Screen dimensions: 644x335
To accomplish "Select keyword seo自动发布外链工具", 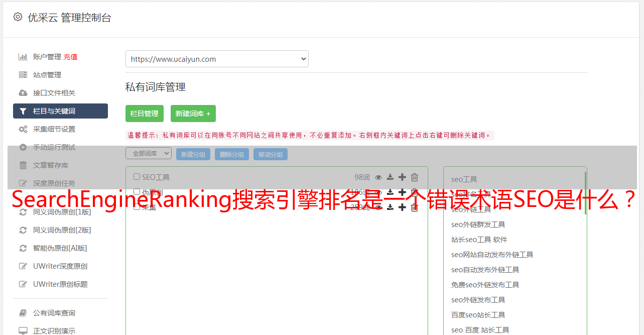I will pyautogui.click(x=485, y=270).
